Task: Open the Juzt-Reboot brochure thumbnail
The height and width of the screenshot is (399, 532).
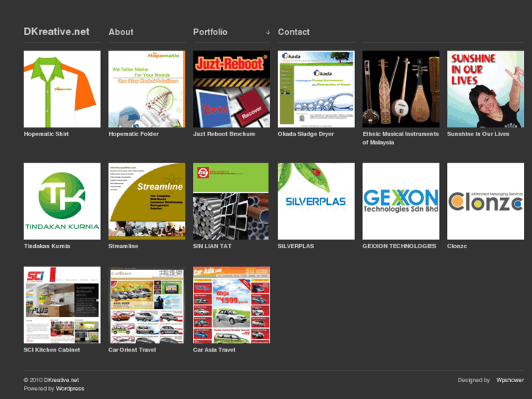Action: (231, 89)
